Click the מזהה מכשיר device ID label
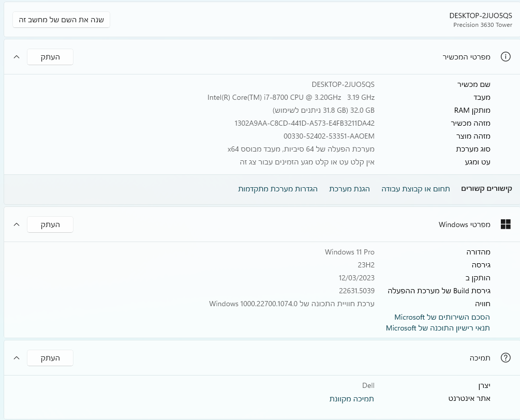Screen dimensions: 520x420 [470, 123]
